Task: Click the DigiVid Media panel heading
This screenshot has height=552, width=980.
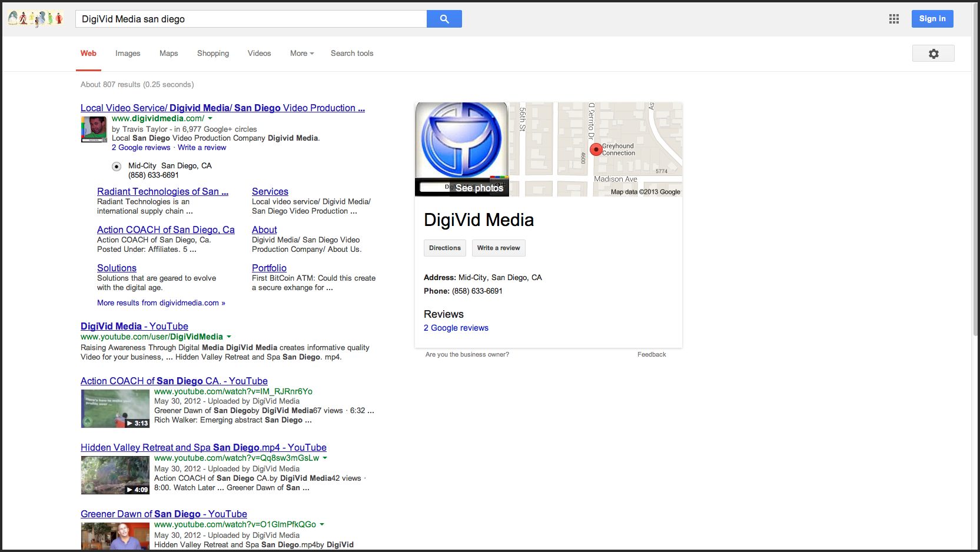Action: 479,220
